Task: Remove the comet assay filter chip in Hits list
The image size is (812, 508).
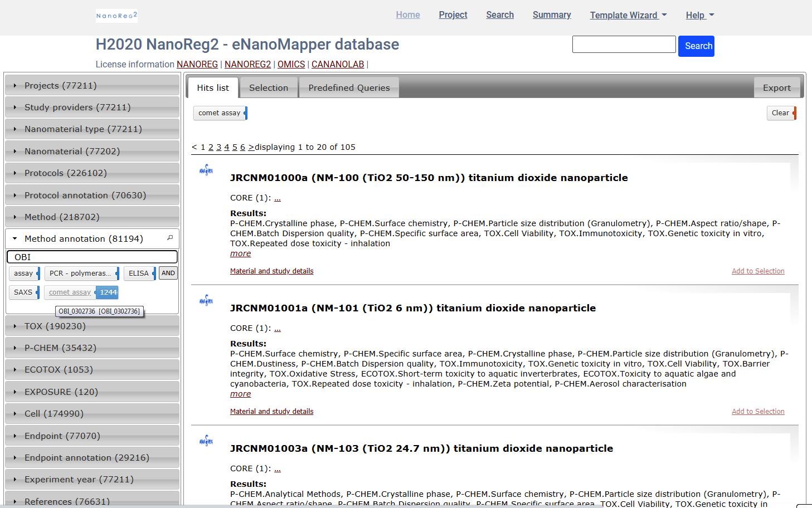Action: point(220,113)
